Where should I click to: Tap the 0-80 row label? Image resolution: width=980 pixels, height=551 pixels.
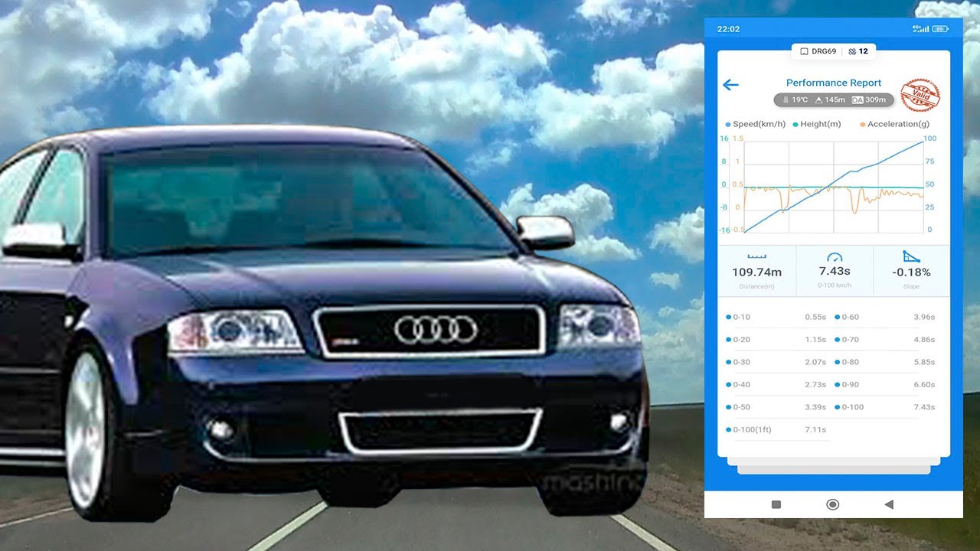[851, 362]
